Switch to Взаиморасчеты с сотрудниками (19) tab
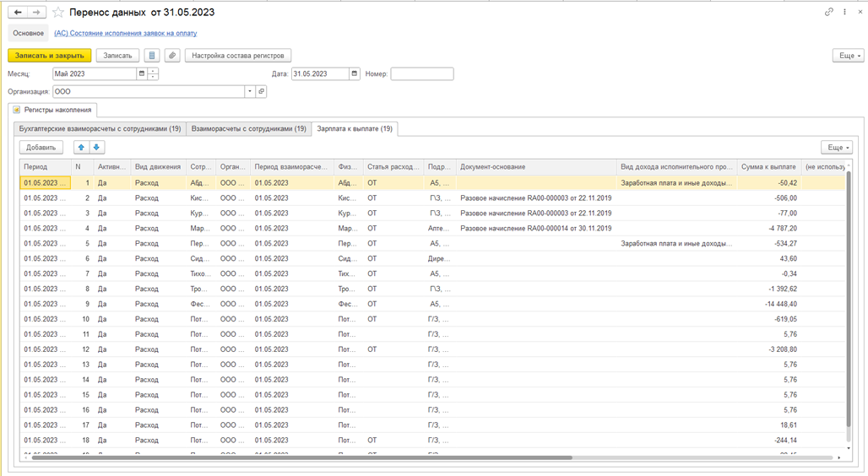 pyautogui.click(x=248, y=128)
